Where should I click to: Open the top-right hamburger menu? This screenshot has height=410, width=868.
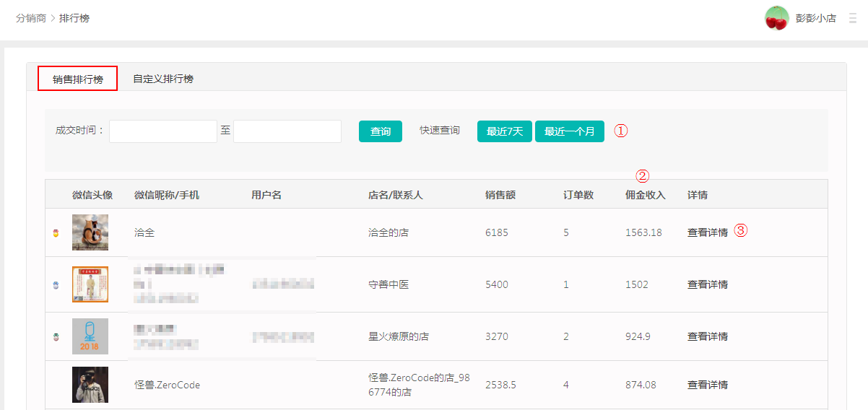pyautogui.click(x=853, y=19)
